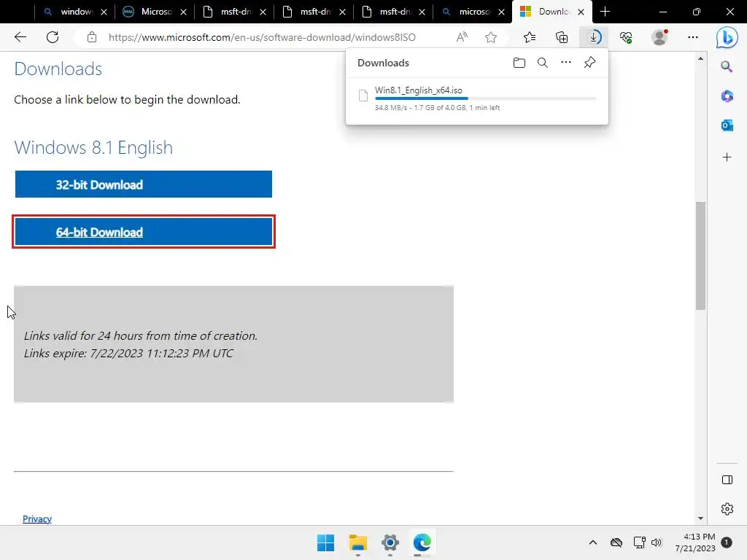The image size is (747, 560).
Task: Click the 64-bit Download button
Action: click(144, 232)
